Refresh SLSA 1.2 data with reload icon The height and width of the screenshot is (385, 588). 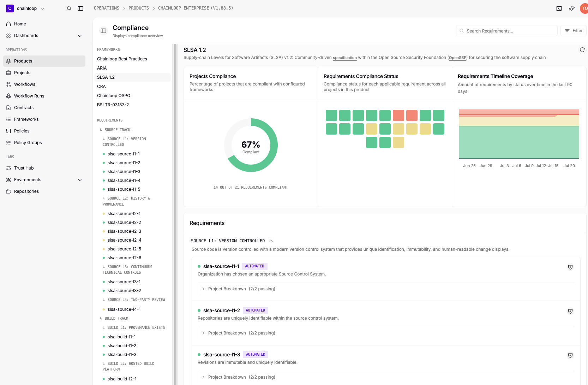(582, 50)
